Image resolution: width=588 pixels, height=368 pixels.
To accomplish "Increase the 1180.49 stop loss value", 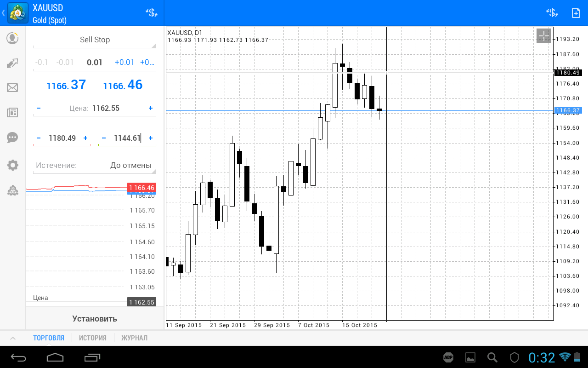I will (85, 138).
